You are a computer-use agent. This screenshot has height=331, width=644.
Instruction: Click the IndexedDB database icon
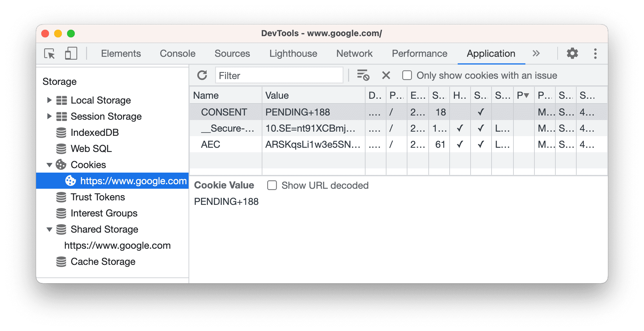point(61,132)
